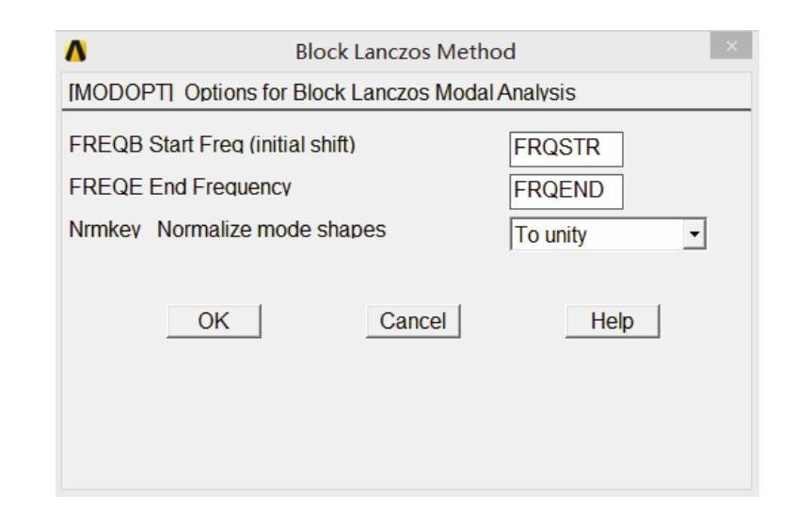Click the Nrmkey Normalize mode shapes label

(228, 230)
